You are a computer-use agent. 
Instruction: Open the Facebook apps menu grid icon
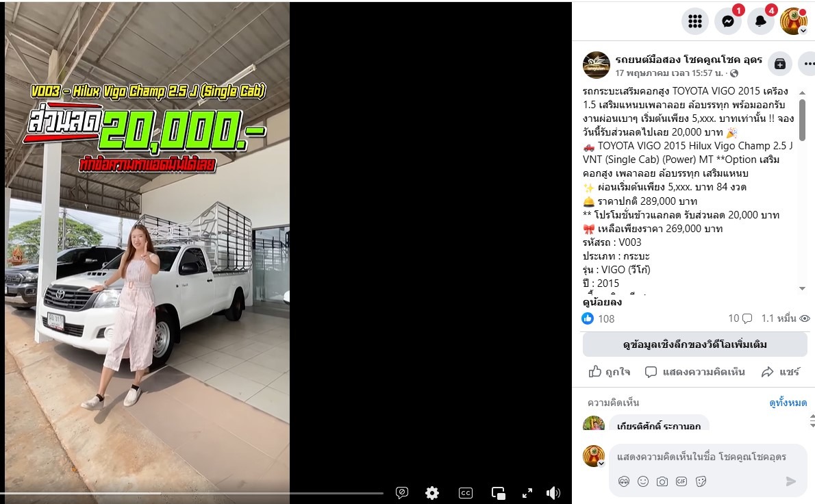(695, 21)
